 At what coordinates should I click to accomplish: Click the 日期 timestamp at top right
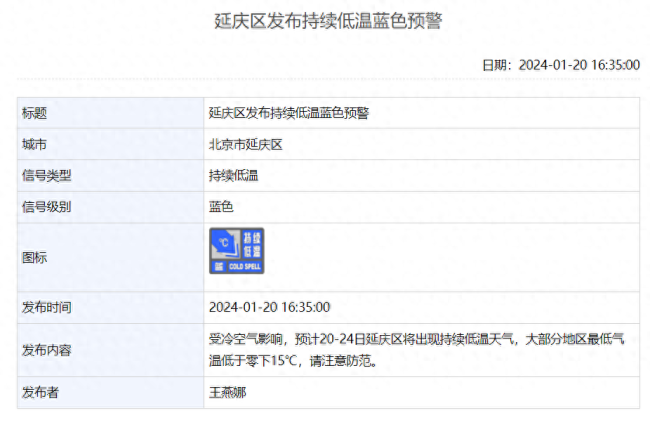coord(560,65)
